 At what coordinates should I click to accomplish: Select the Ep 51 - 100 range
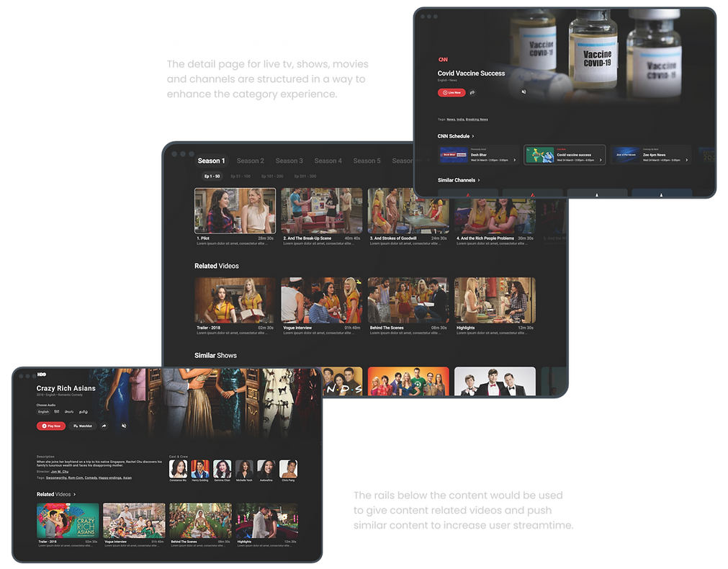click(x=241, y=176)
